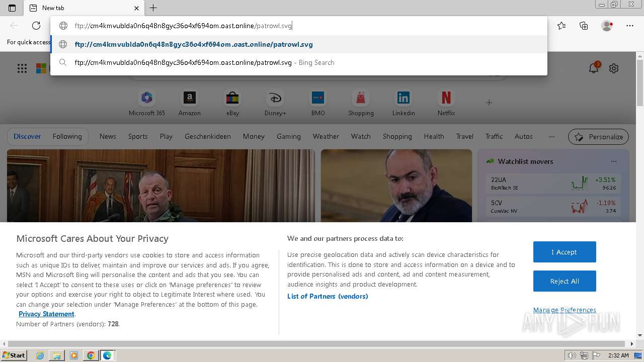Open the Microsoft apps grid launcher

(x=22, y=68)
